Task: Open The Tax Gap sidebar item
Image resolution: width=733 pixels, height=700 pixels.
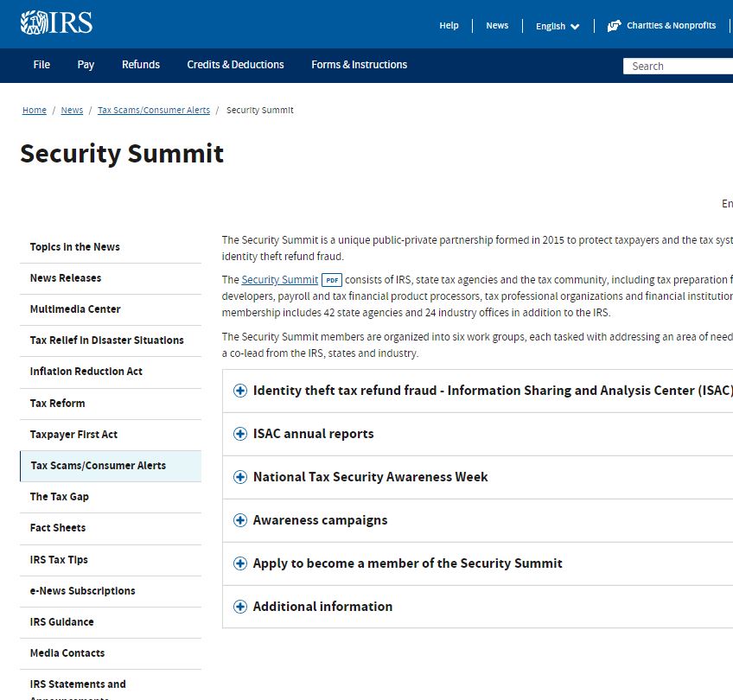Action: [111, 497]
